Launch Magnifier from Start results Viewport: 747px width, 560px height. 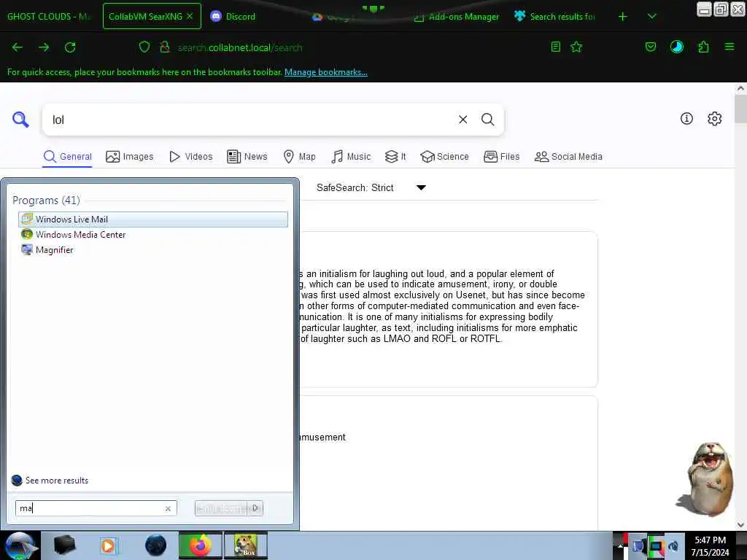pos(153,249)
